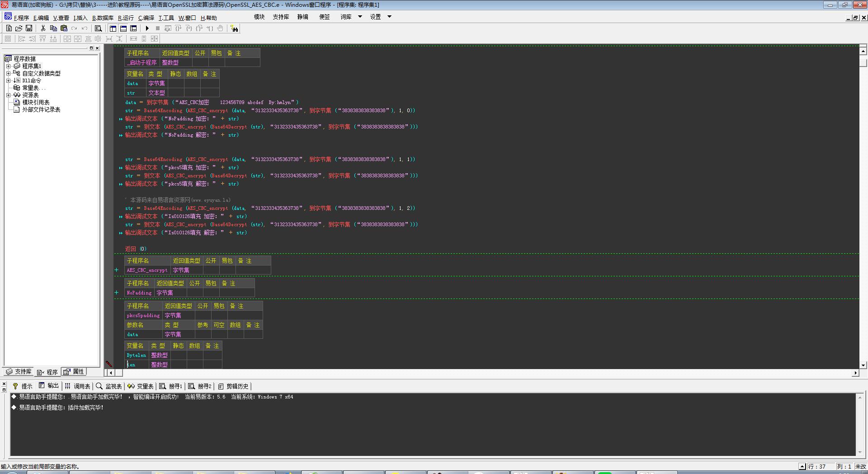Image resolution: width=868 pixels, height=474 pixels.
Task: Click the step-into debug braces icon
Action: [x=189, y=28]
